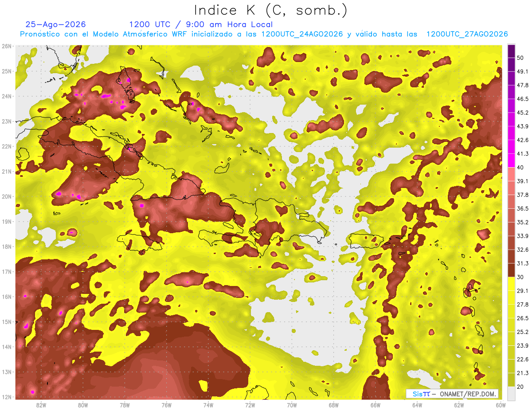Click the "70W" longitude axis label

(292, 405)
